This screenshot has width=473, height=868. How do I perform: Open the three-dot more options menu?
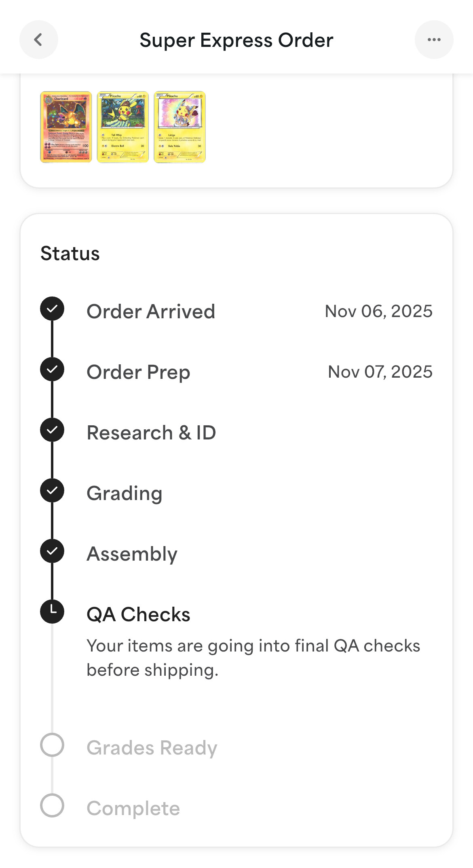434,40
